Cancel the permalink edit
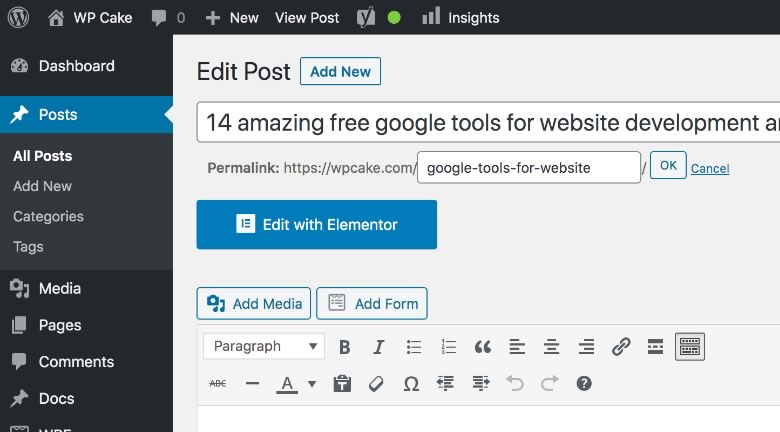 [710, 169]
